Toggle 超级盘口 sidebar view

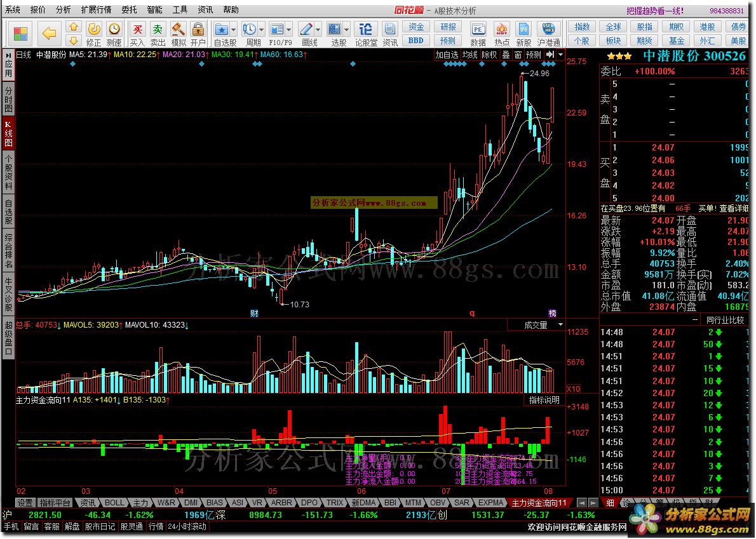click(x=9, y=339)
